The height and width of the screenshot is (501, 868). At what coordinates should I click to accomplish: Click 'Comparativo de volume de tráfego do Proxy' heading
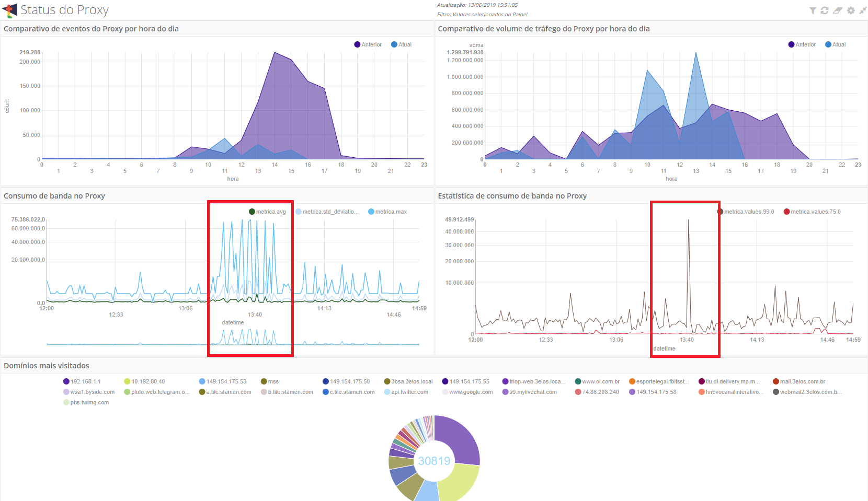544,29
